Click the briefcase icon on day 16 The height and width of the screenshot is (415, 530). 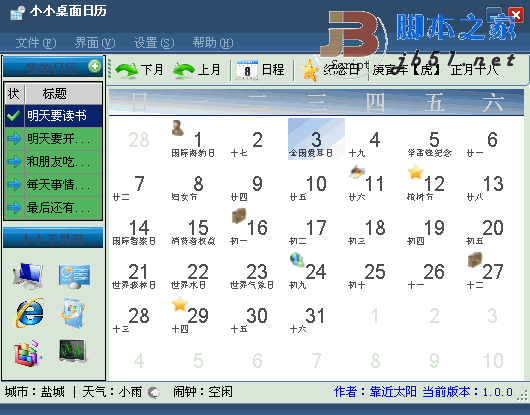[239, 216]
